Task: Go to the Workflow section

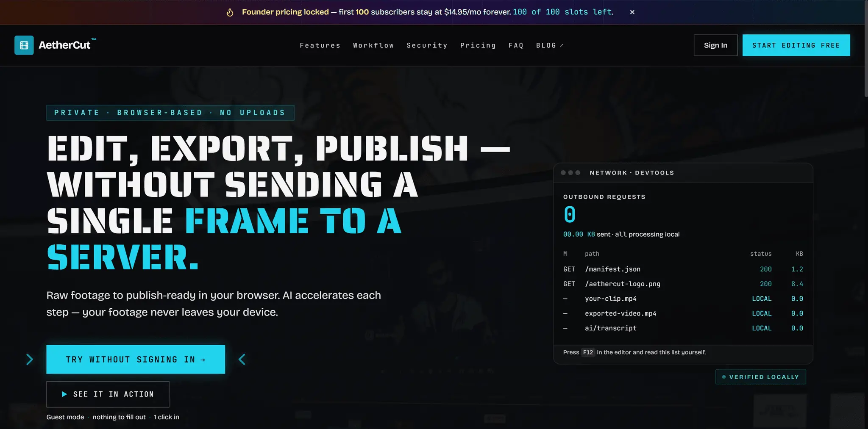Action: click(373, 45)
